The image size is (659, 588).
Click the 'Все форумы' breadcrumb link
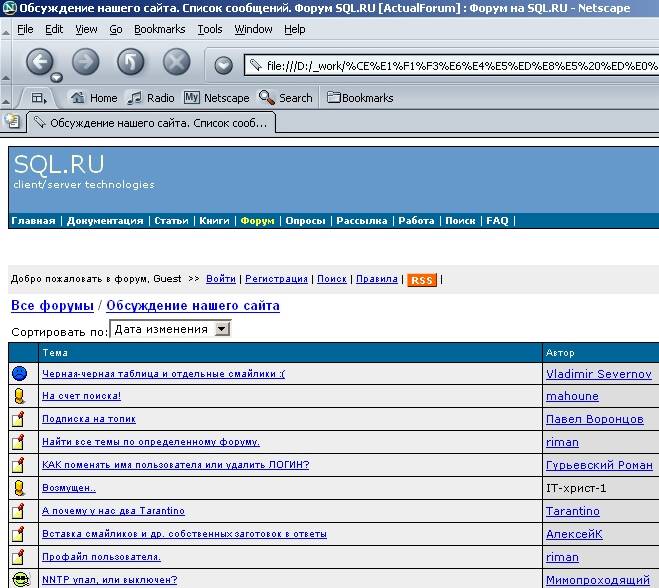(x=52, y=305)
